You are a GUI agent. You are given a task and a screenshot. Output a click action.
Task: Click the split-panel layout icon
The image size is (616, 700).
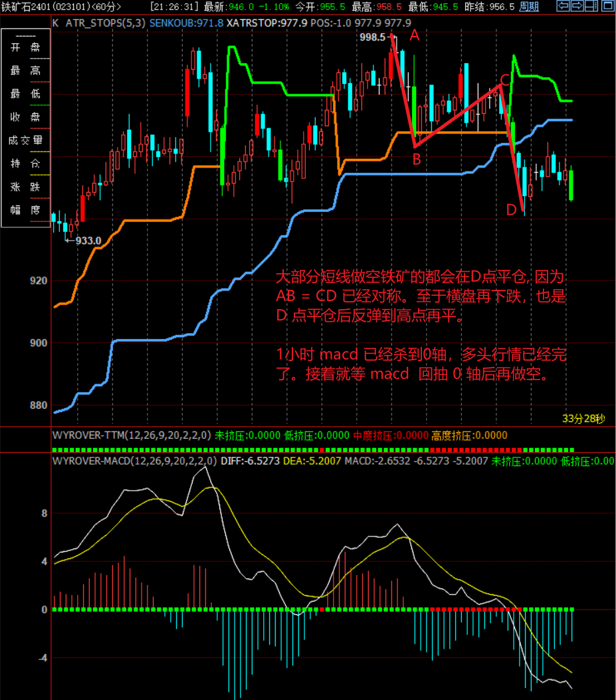point(590,6)
